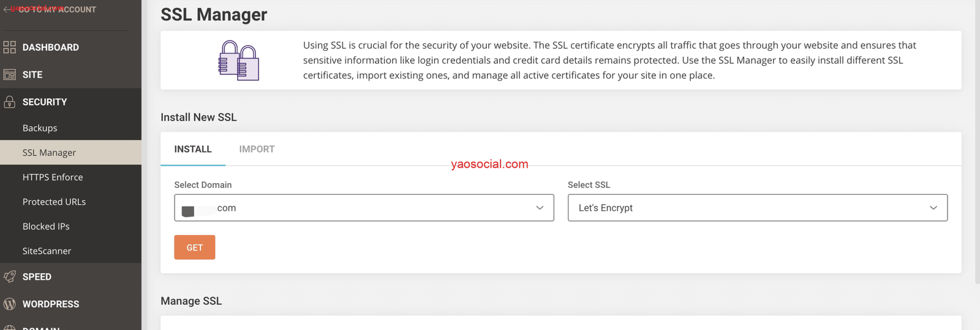Open SiteScanner from the sidebar
This screenshot has height=330, width=980.
pyautogui.click(x=47, y=251)
